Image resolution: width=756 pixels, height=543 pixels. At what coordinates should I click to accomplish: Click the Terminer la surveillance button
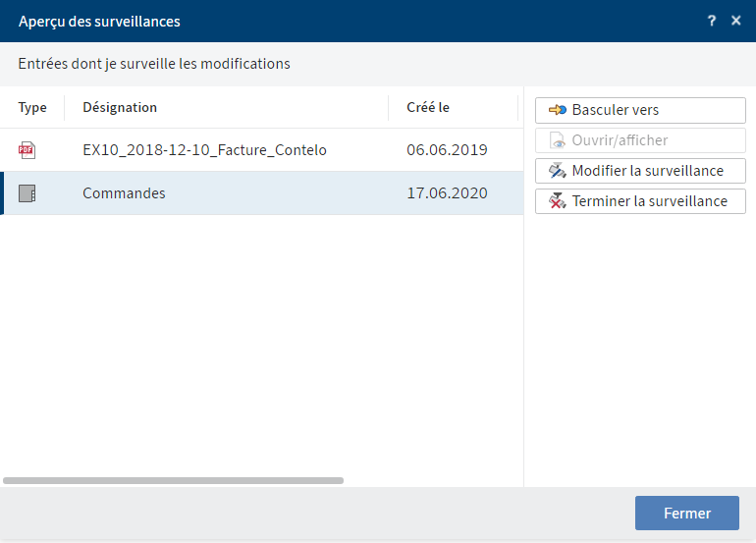(x=640, y=201)
